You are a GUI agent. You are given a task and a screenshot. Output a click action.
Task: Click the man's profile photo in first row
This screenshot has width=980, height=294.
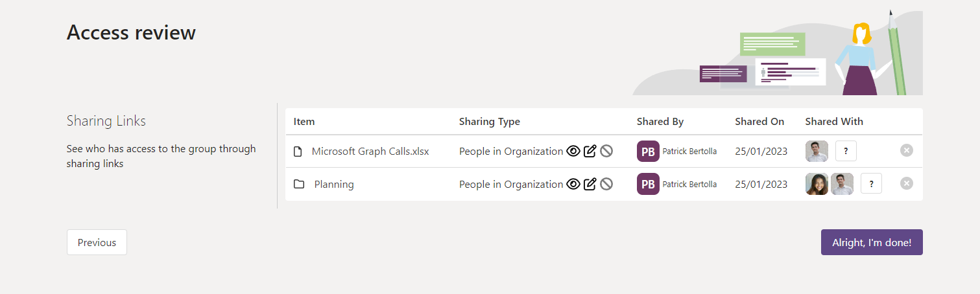pyautogui.click(x=817, y=151)
